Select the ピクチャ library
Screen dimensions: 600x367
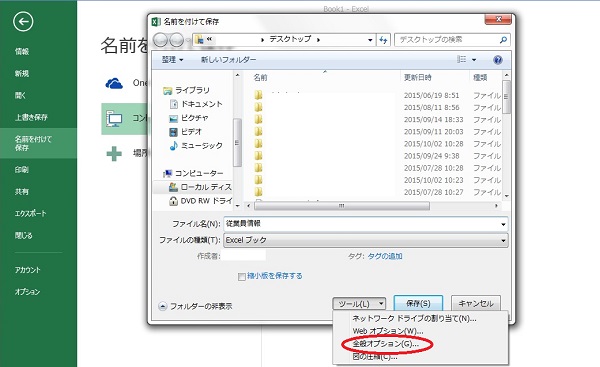tap(189, 118)
